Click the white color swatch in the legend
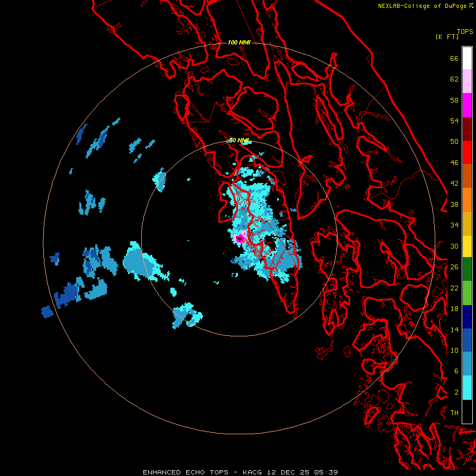This screenshot has height=476, width=476. 467,58
